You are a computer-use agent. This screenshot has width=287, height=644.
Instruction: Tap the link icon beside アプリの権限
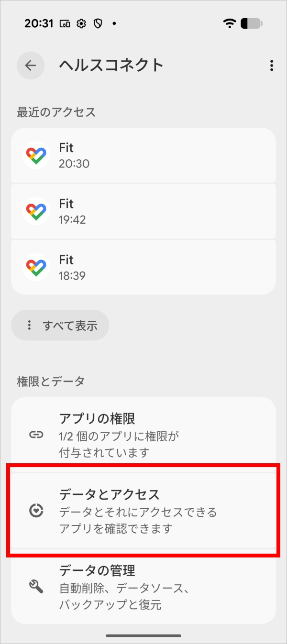click(x=36, y=435)
